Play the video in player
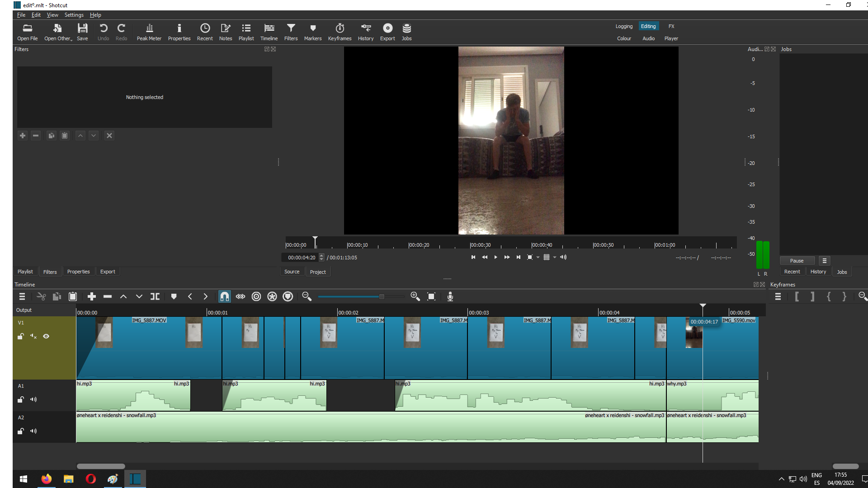The height and width of the screenshot is (488, 868). tap(496, 257)
